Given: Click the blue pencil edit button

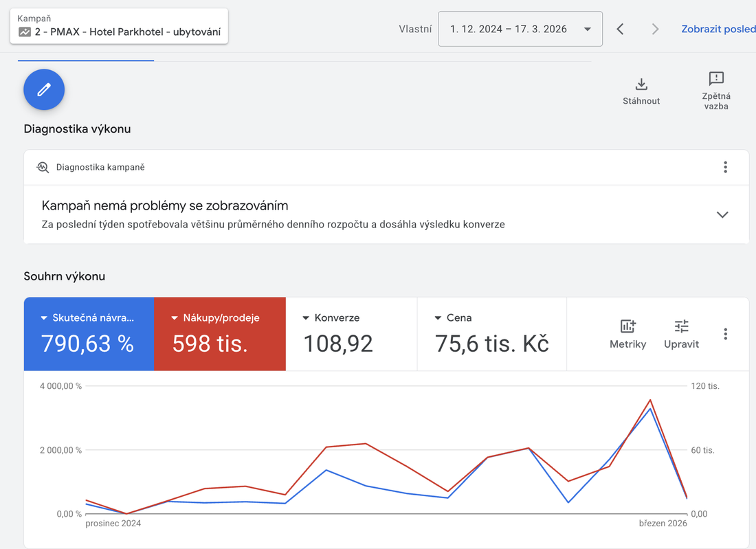Looking at the screenshot, I should click(44, 89).
